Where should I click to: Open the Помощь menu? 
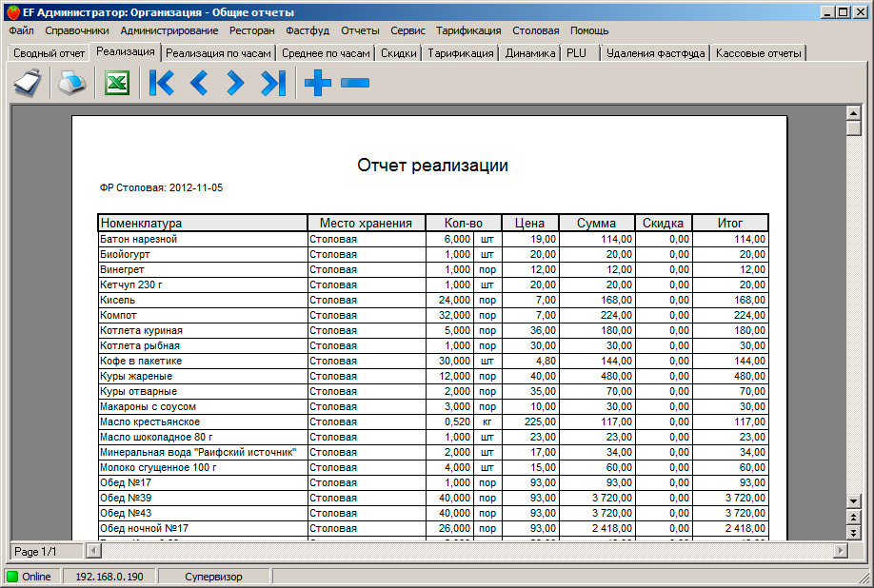point(589,30)
